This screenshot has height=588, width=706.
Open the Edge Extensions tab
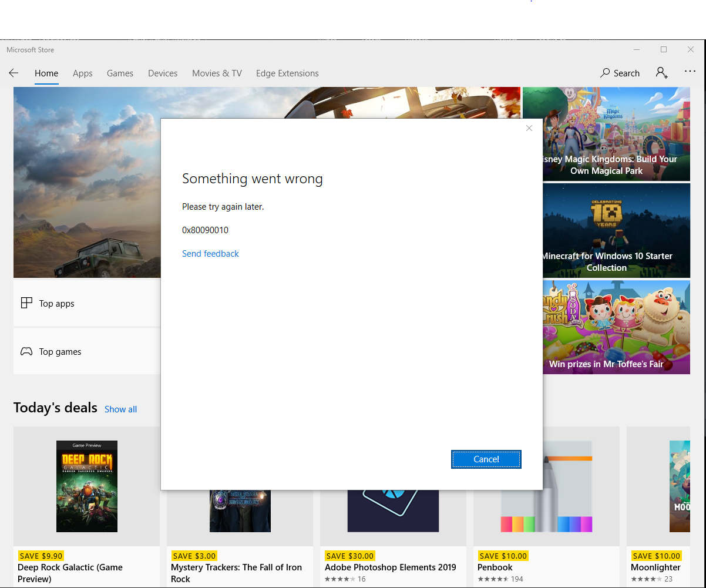coord(287,73)
